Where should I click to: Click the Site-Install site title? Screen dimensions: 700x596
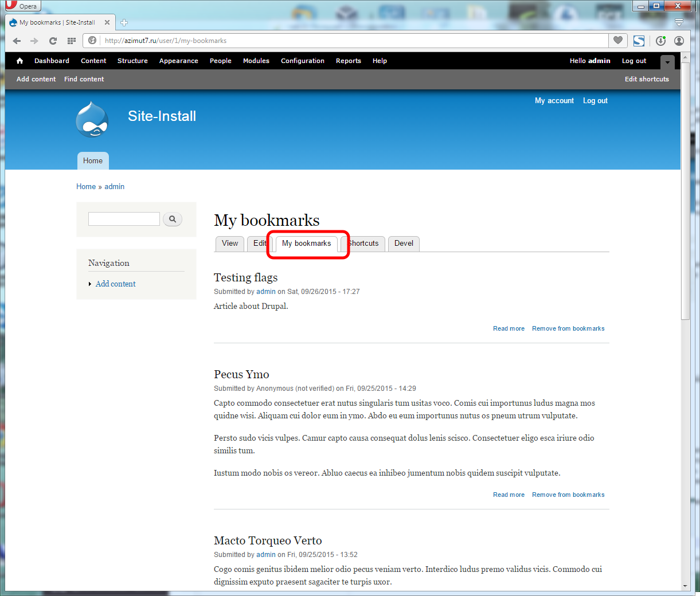[162, 116]
